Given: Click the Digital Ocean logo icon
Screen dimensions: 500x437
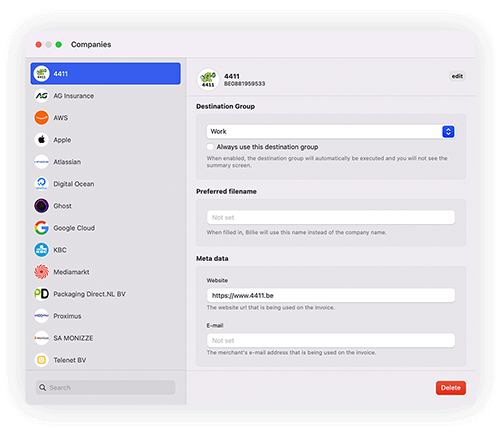Looking at the screenshot, I should tap(41, 184).
